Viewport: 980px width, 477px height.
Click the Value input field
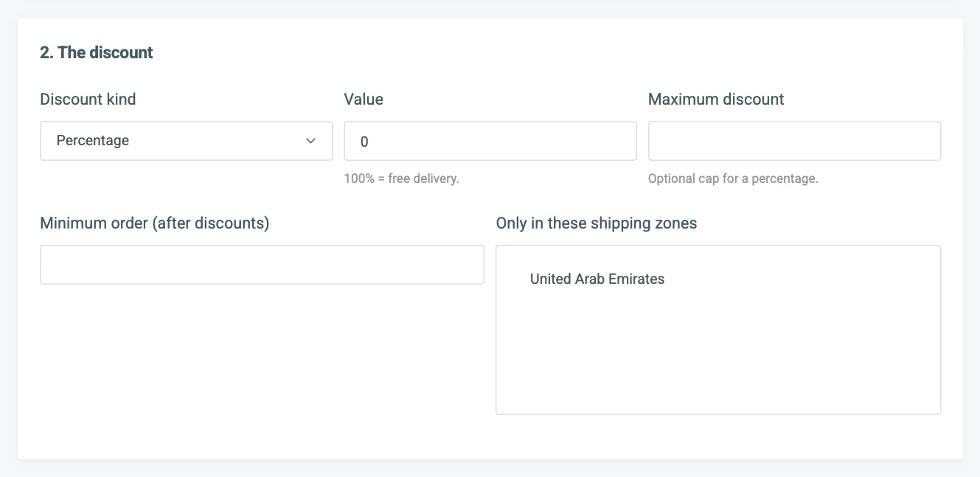click(x=490, y=141)
